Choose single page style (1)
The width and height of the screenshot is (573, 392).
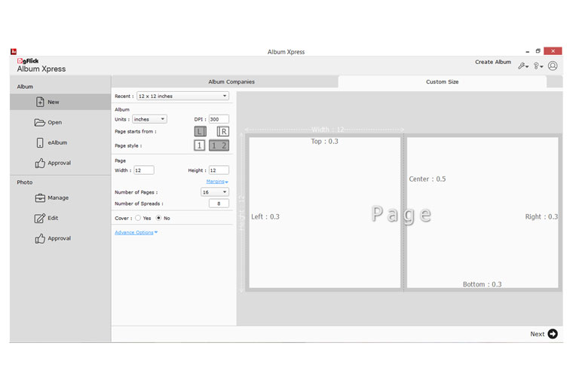199,145
